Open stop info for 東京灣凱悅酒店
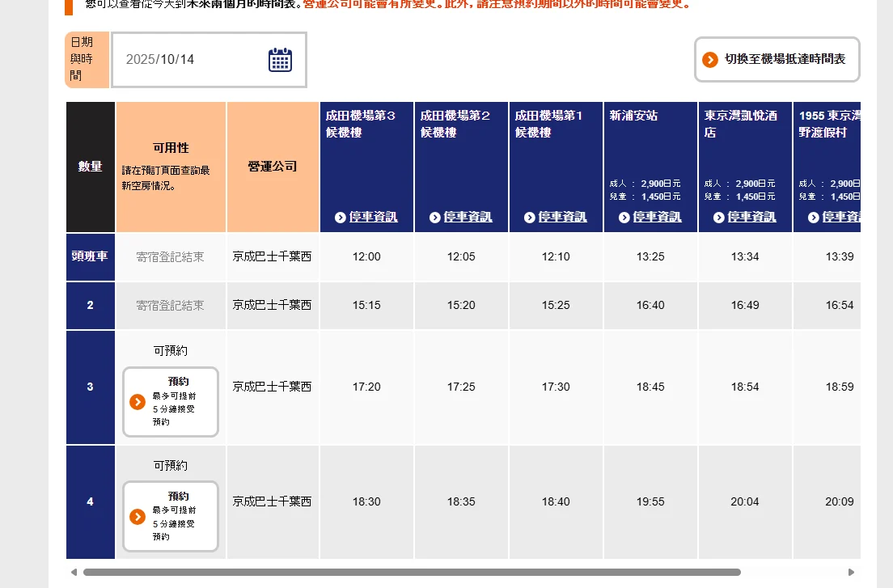This screenshot has height=588, width=893. pos(751,217)
